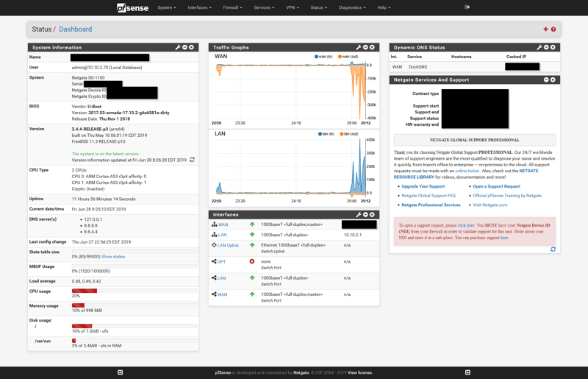588x379 pixels.
Task: Click the CPU usage progress bar
Action: 135,291
